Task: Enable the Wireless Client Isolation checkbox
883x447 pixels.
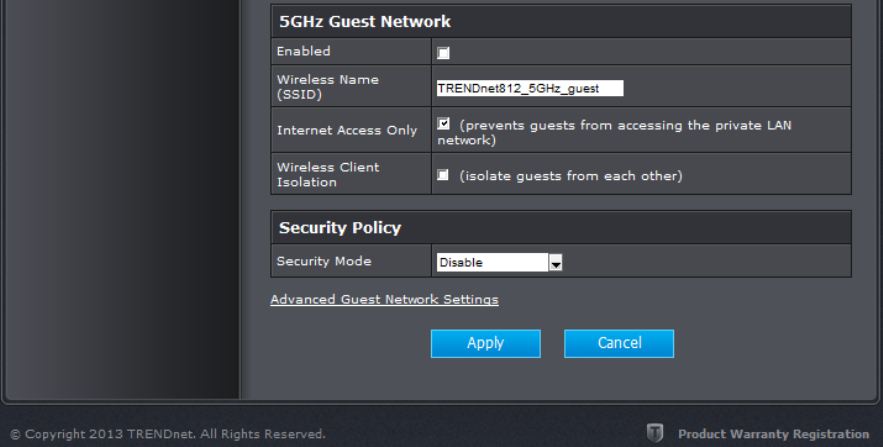Action: click(443, 175)
